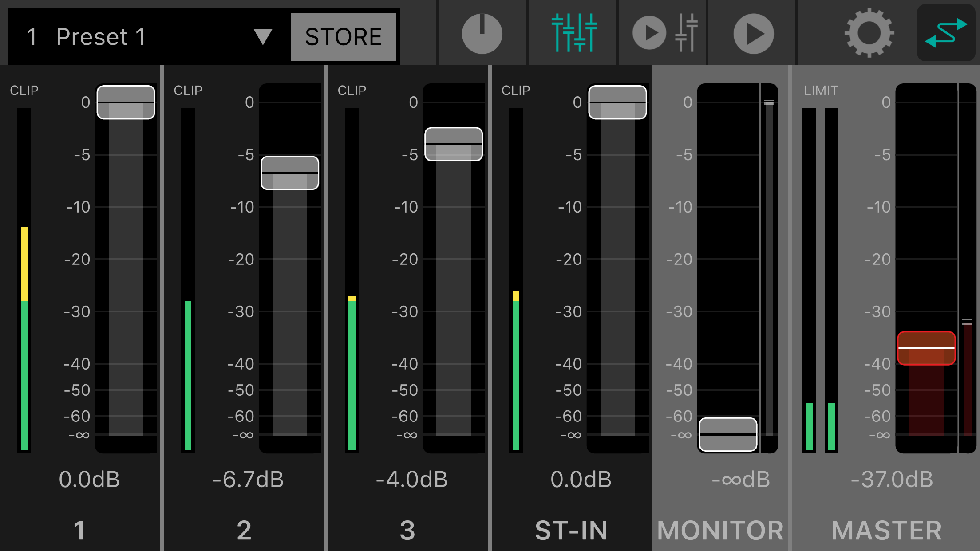Click the red MASTER fader handle

tap(926, 348)
